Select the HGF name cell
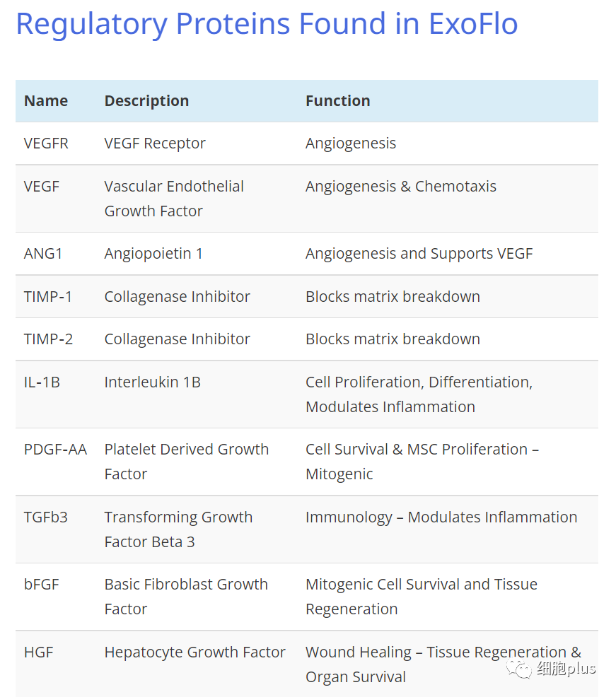Screen dimensions: 616x697 (x=39, y=652)
